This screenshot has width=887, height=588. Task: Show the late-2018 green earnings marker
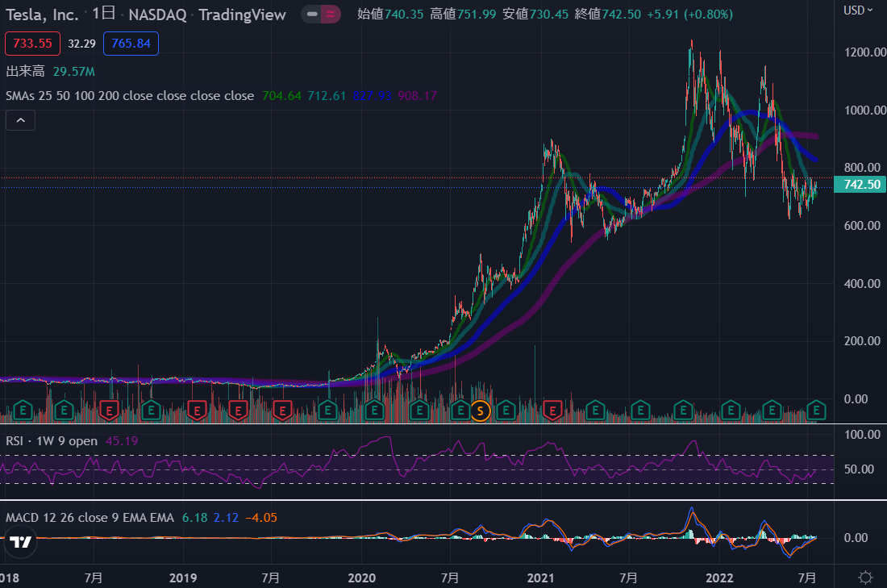151,410
